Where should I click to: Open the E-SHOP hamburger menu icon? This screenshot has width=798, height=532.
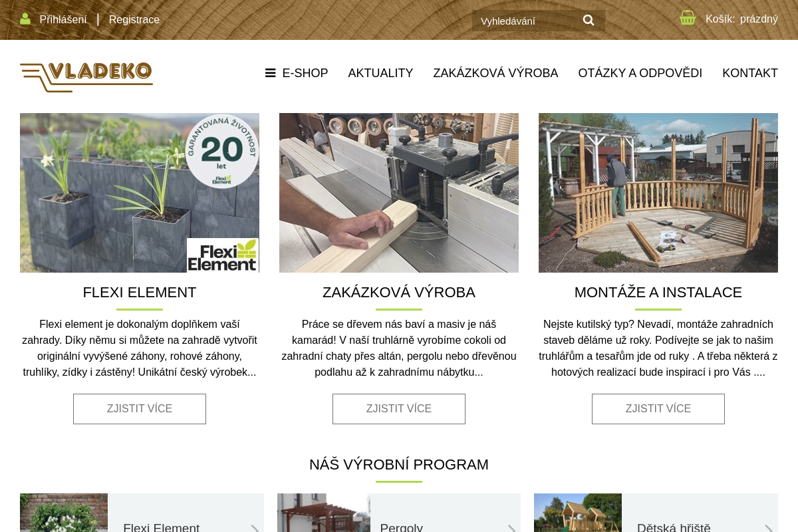(270, 73)
